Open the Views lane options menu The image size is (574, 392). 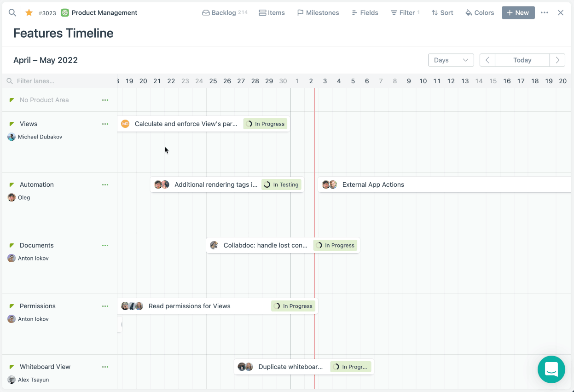point(105,124)
